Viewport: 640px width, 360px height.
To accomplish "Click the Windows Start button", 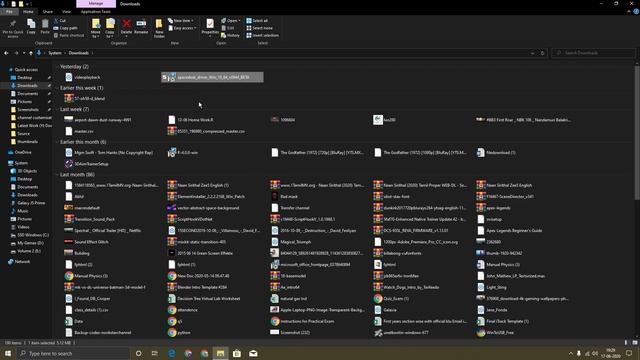I will point(8,353).
